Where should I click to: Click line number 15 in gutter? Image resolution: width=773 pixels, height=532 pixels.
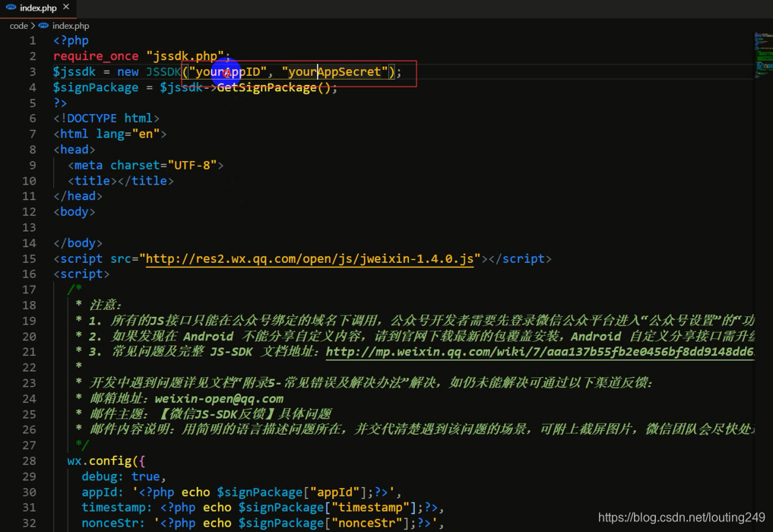(x=29, y=259)
